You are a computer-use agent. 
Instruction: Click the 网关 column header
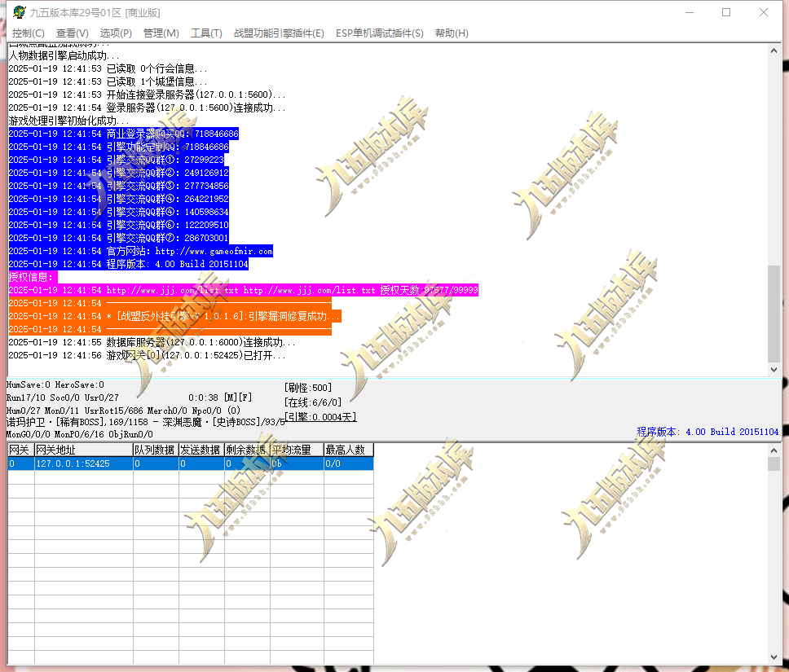(x=20, y=450)
